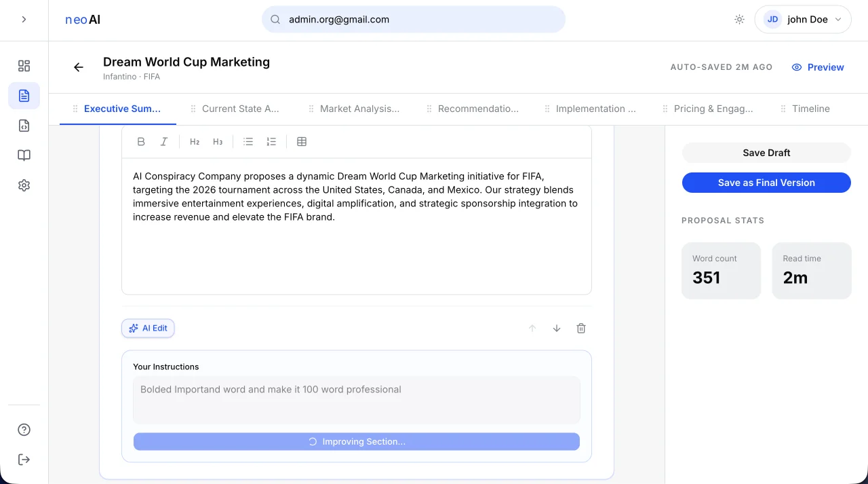Click the Improving Section progress button
868x484 pixels.
pyautogui.click(x=357, y=442)
